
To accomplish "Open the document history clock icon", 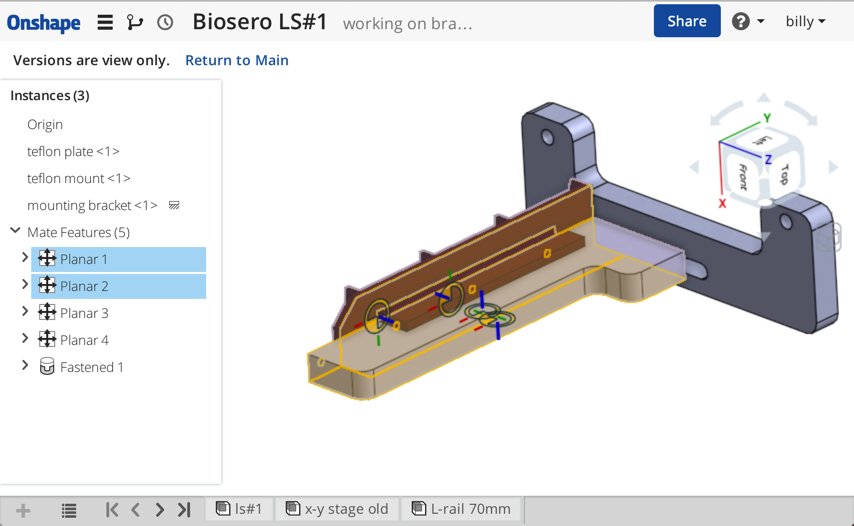I will pyautogui.click(x=165, y=22).
